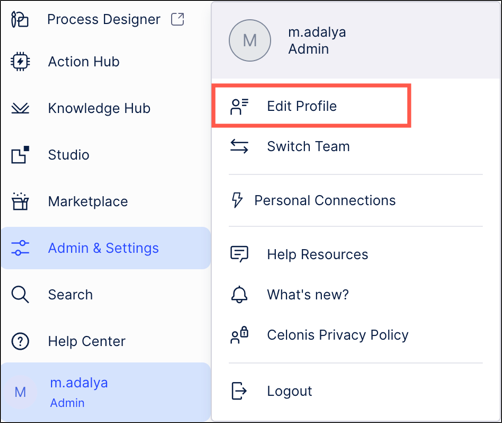Screen dimensions: 502x423
Task: Click the Admin & Settings sliders icon
Action: tap(20, 248)
